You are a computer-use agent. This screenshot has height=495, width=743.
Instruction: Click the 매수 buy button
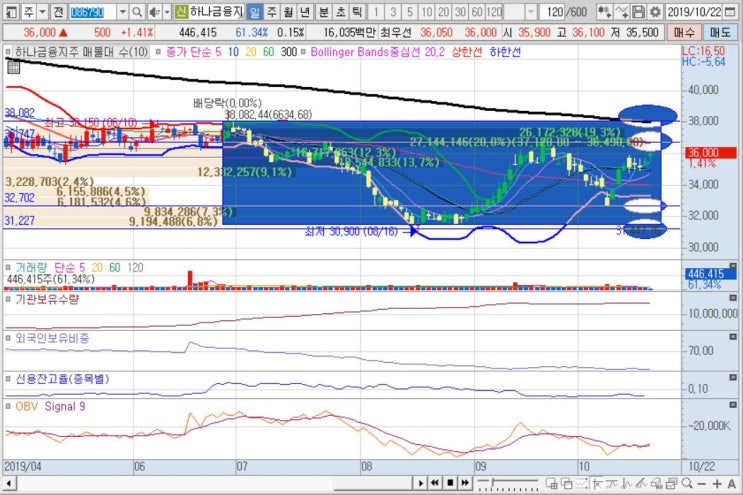click(684, 32)
